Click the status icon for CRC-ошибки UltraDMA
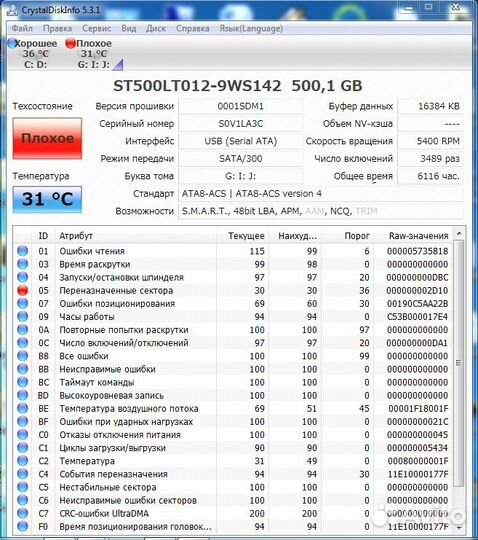Screen dimensions: 478x540 pos(23,513)
